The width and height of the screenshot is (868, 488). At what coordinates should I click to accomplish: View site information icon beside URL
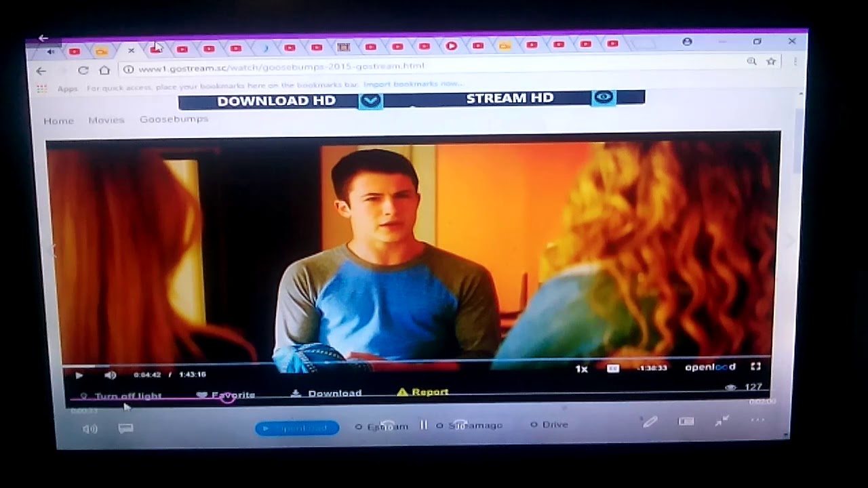click(128, 69)
